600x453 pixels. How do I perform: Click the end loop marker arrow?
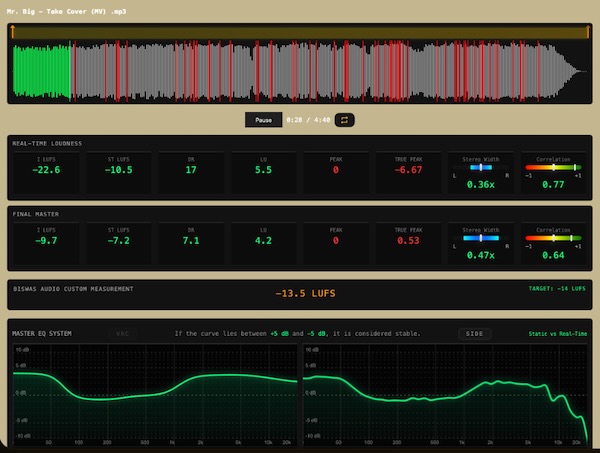click(x=588, y=32)
